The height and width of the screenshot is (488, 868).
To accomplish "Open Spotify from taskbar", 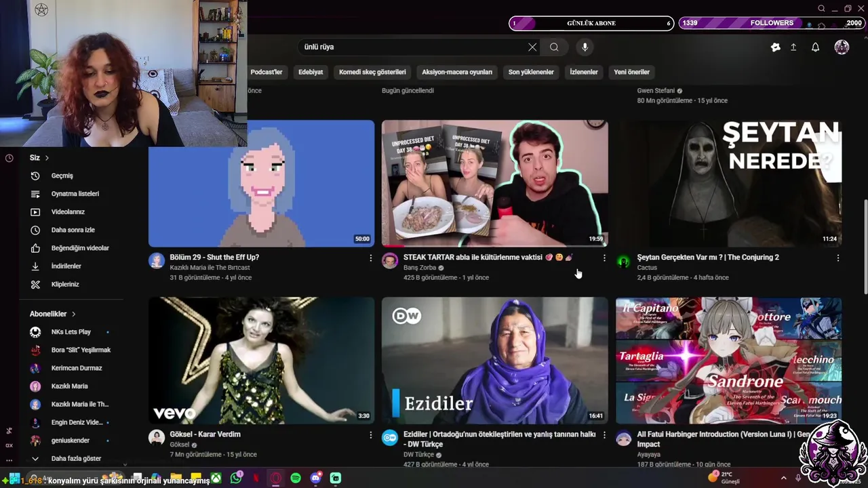I will pyautogui.click(x=296, y=478).
